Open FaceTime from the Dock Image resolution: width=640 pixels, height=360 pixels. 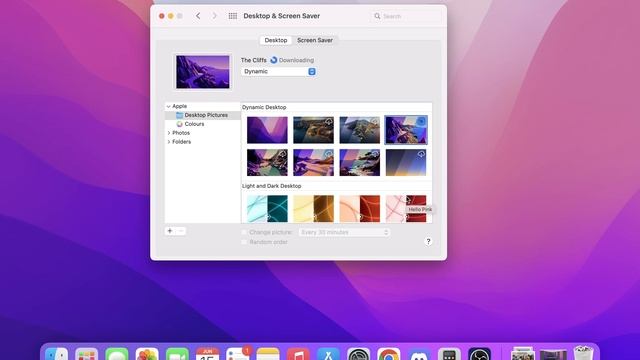(x=177, y=354)
